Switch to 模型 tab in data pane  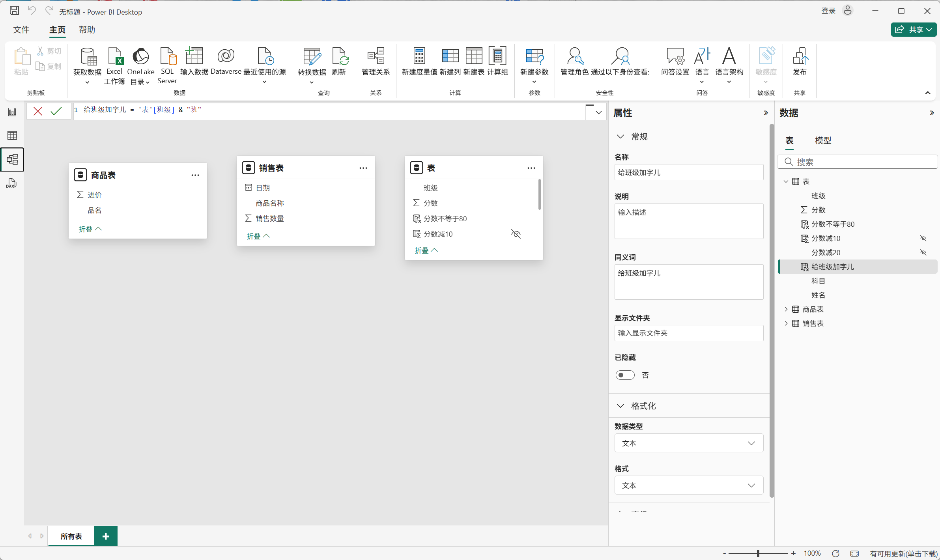tap(823, 140)
